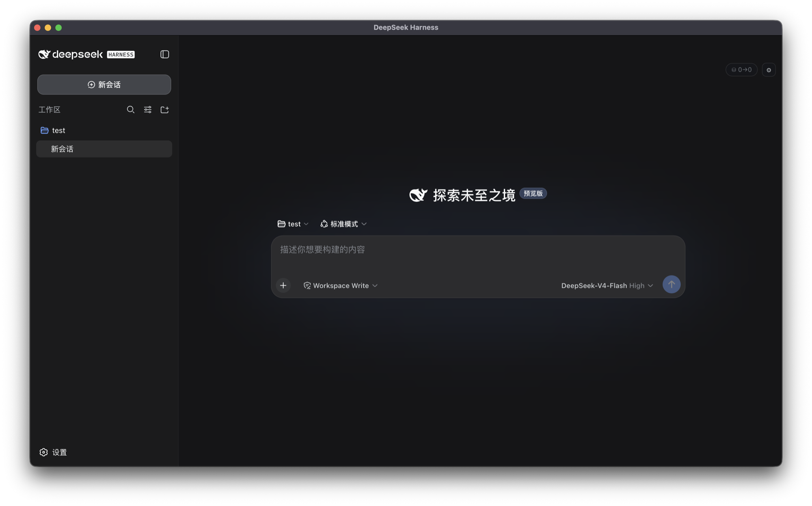Image resolution: width=812 pixels, height=506 pixels.
Task: Click the whale logo beside 探索未至之境
Action: pos(418,195)
